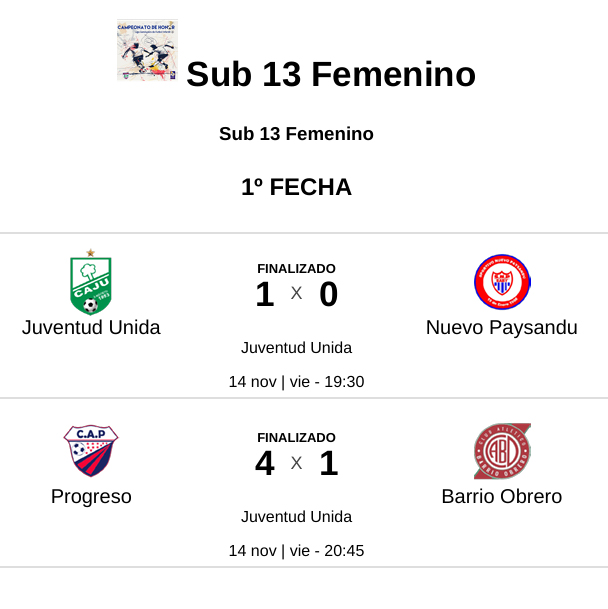The width and height of the screenshot is (608, 609).
Task: Open the Nuevo Paysandu team name link
Action: pyautogui.click(x=501, y=327)
